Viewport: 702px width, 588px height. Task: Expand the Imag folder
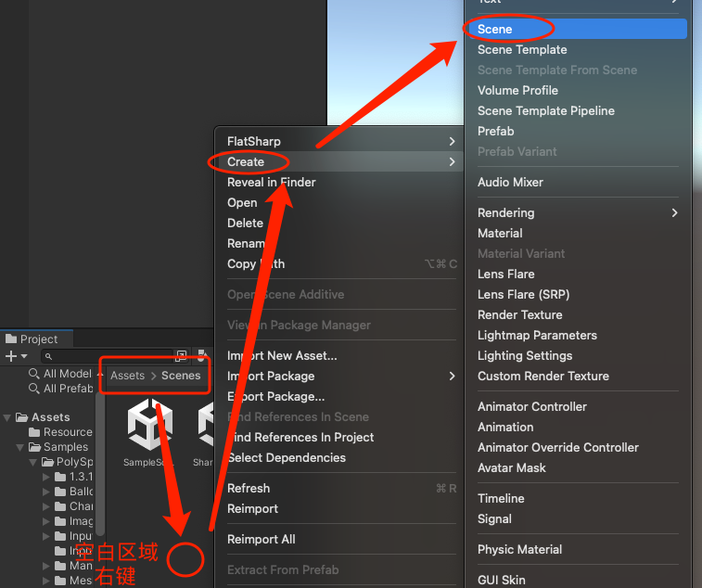[x=45, y=521]
